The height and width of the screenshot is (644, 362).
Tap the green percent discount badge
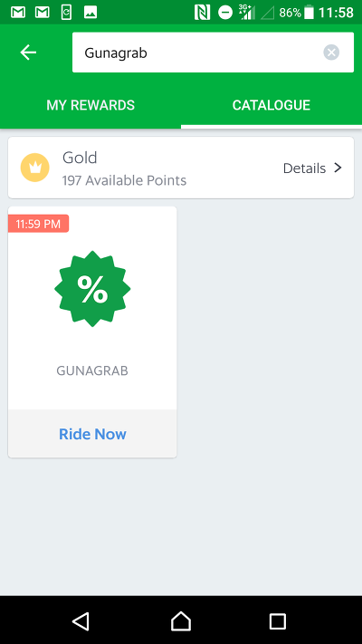coord(92,289)
